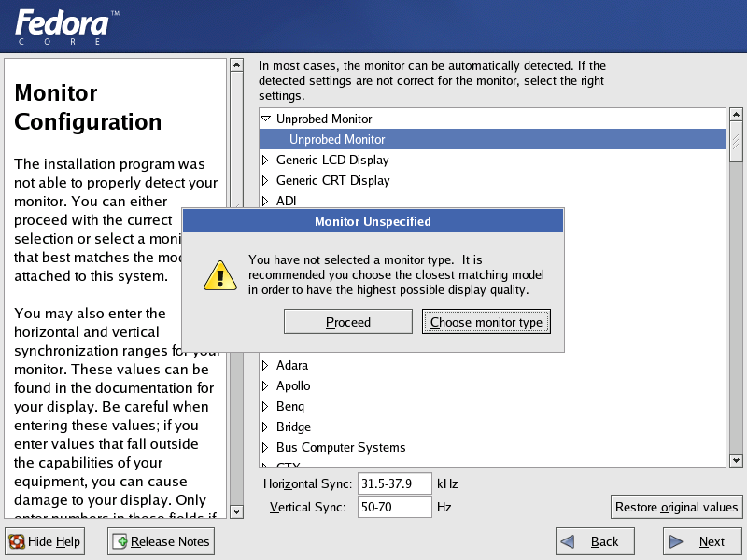Click the Horizontal Sync input field
The height and width of the screenshot is (560, 747).
[394, 483]
